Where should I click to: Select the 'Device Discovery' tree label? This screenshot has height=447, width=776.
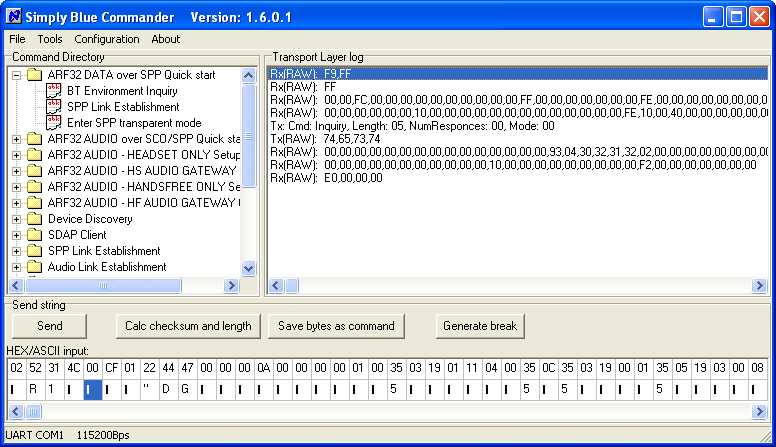pyautogui.click(x=90, y=219)
